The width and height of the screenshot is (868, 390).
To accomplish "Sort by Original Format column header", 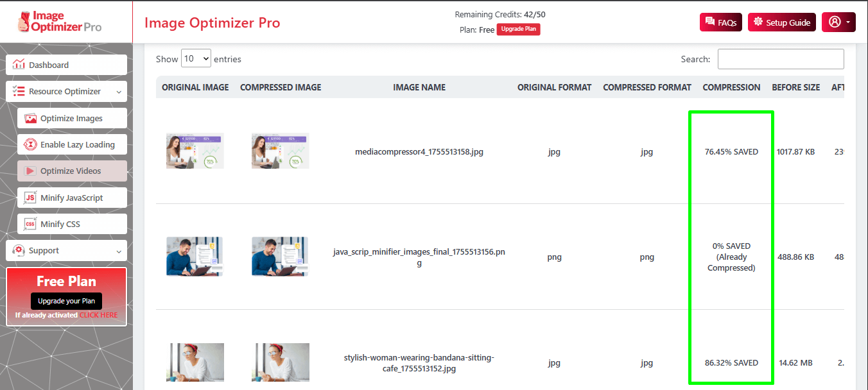I will click(x=555, y=87).
